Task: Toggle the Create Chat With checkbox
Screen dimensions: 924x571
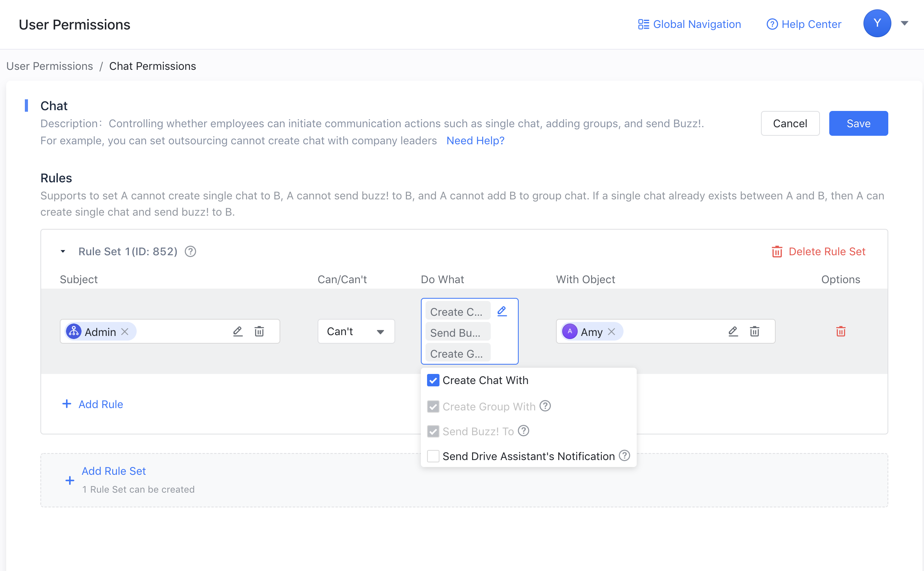Action: 433,381
